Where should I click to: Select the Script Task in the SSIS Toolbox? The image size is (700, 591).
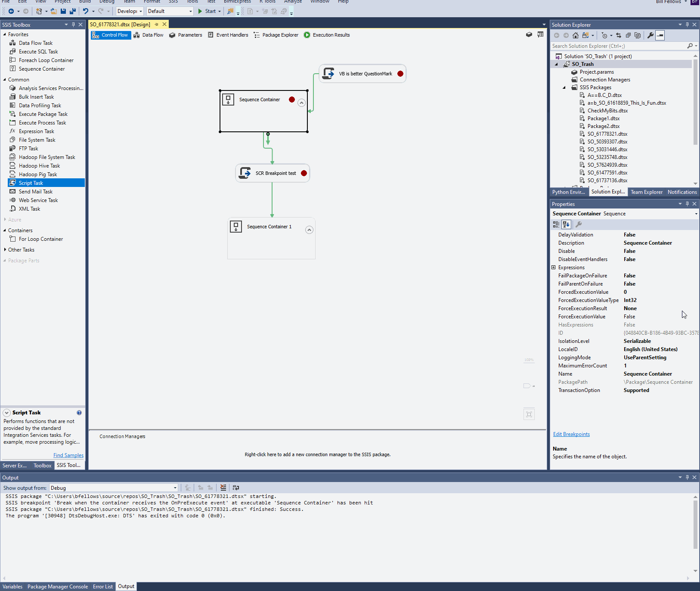coord(30,183)
